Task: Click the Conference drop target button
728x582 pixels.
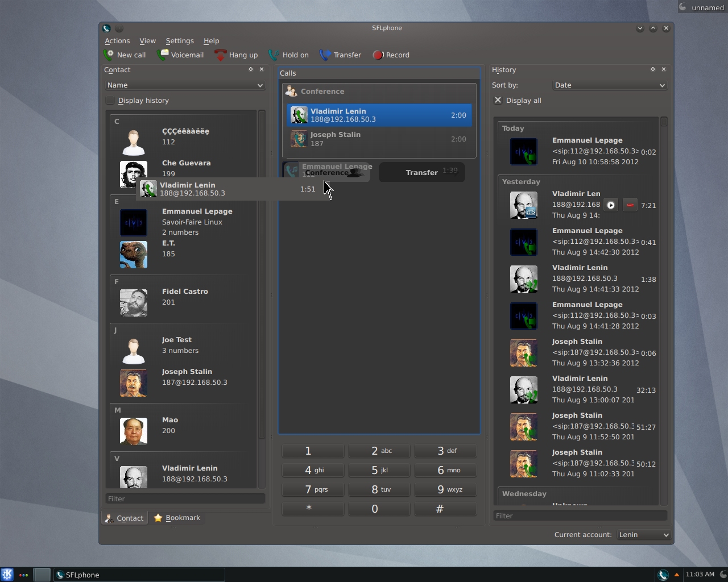Action: (x=326, y=172)
